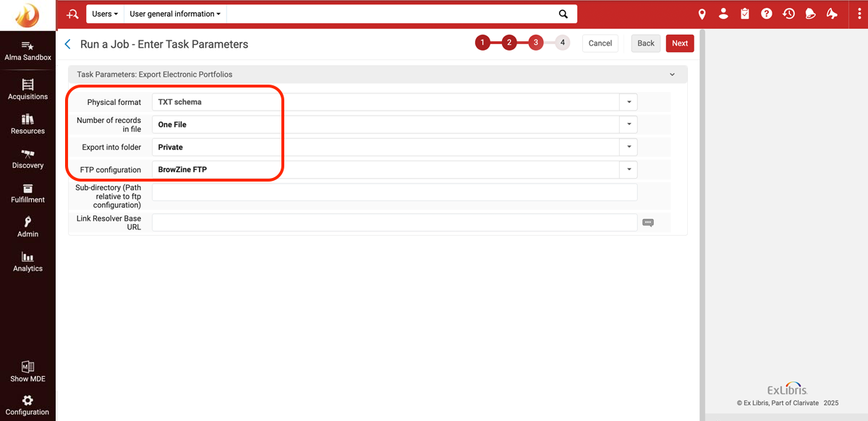Open the Admin menu
The width and height of the screenshot is (868, 421).
point(27,227)
